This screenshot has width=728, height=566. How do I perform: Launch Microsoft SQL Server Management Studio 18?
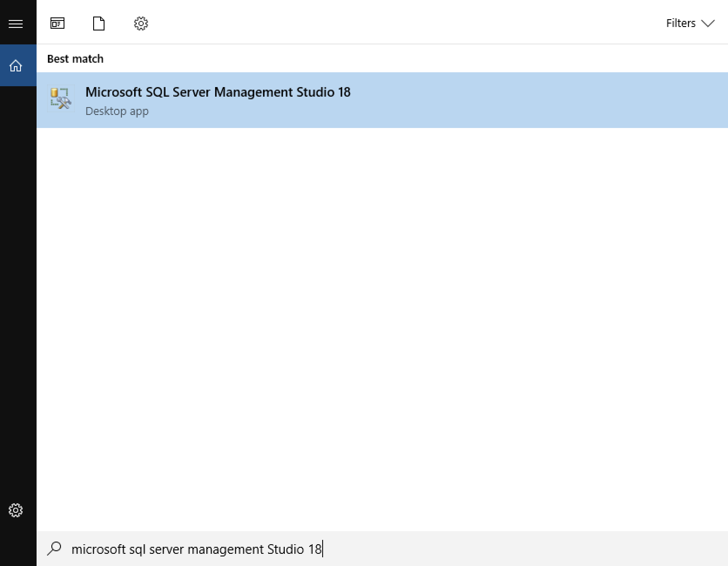[x=218, y=92]
